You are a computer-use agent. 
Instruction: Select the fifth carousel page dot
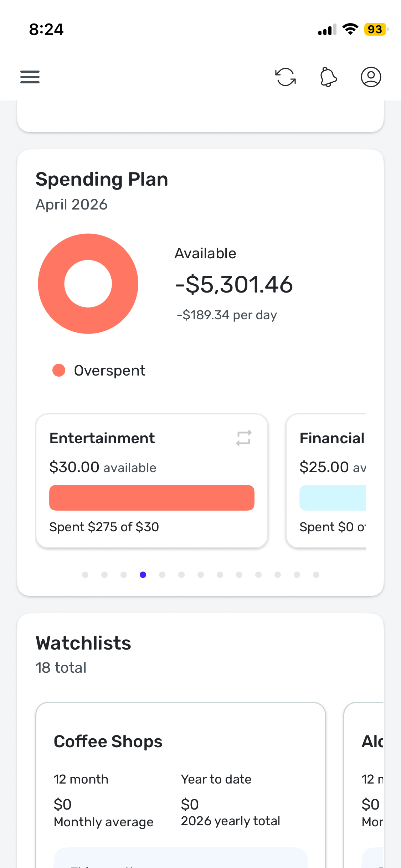point(162,575)
